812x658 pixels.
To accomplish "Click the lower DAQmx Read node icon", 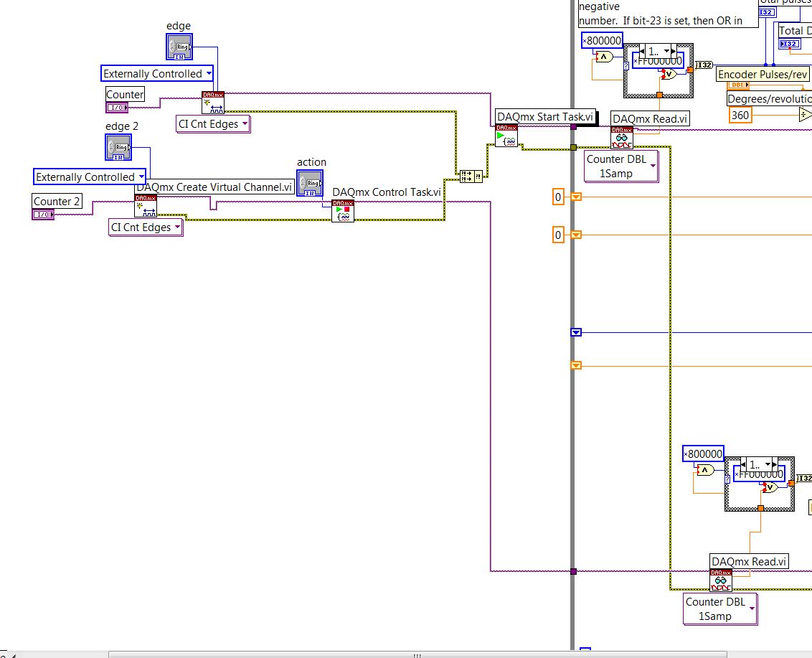I will coord(721,581).
